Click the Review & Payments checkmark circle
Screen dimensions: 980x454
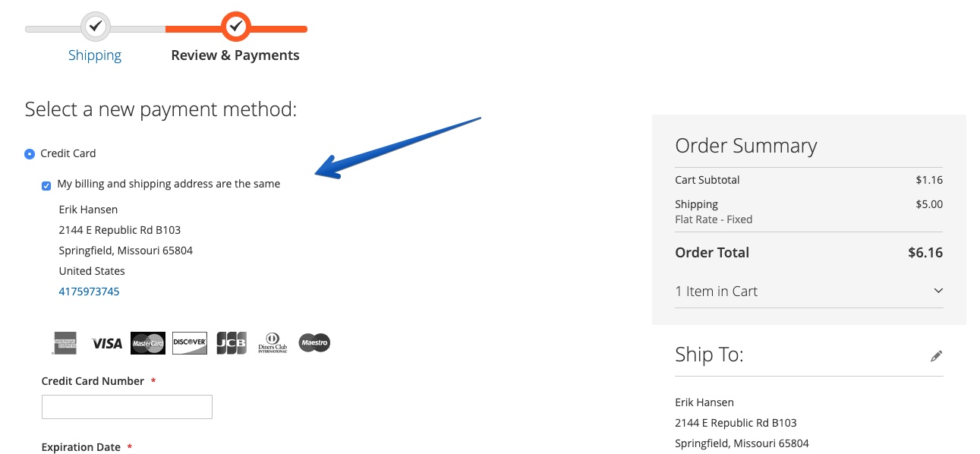tap(236, 27)
